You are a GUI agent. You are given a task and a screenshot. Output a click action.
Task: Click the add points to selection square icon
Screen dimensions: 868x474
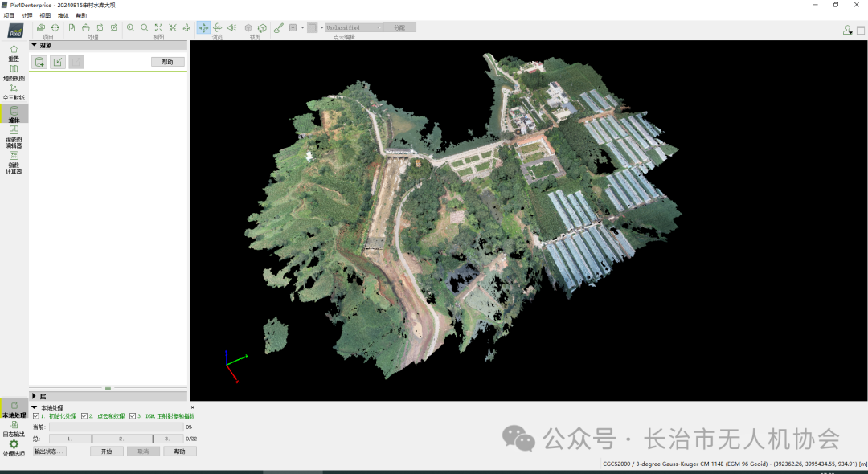(293, 27)
